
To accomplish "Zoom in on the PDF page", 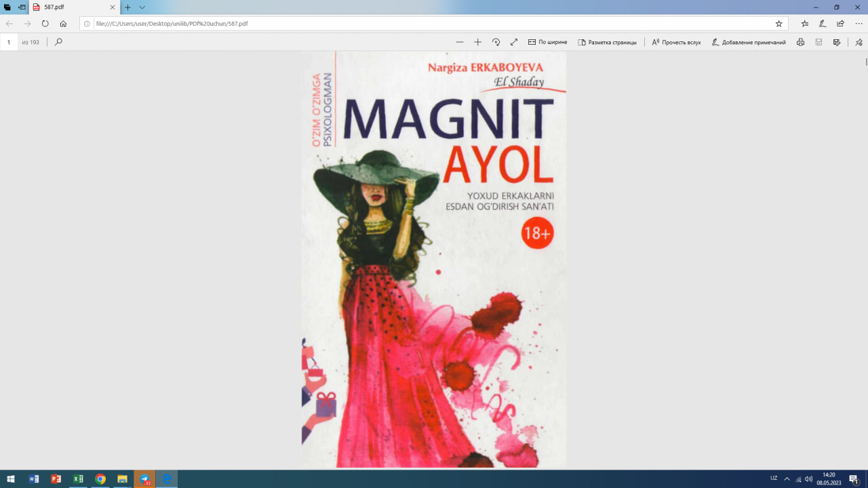I will tap(478, 41).
